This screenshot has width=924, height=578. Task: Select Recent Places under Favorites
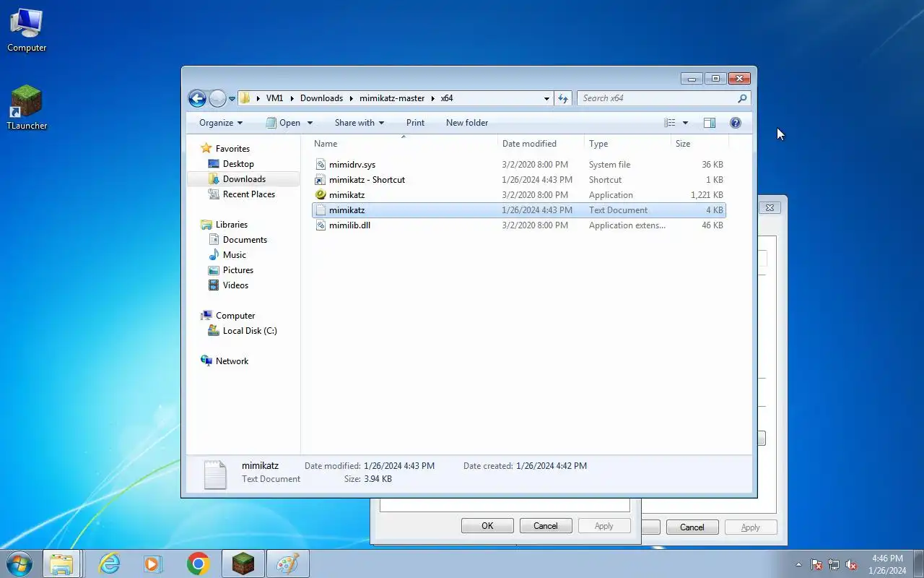(249, 194)
